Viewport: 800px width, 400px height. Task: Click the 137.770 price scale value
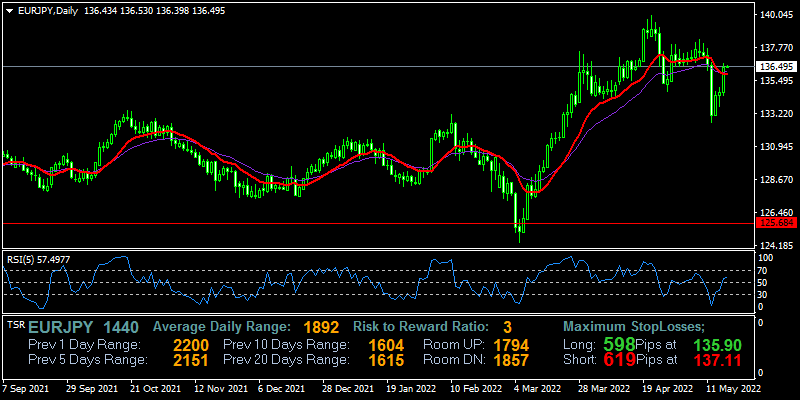point(777,48)
